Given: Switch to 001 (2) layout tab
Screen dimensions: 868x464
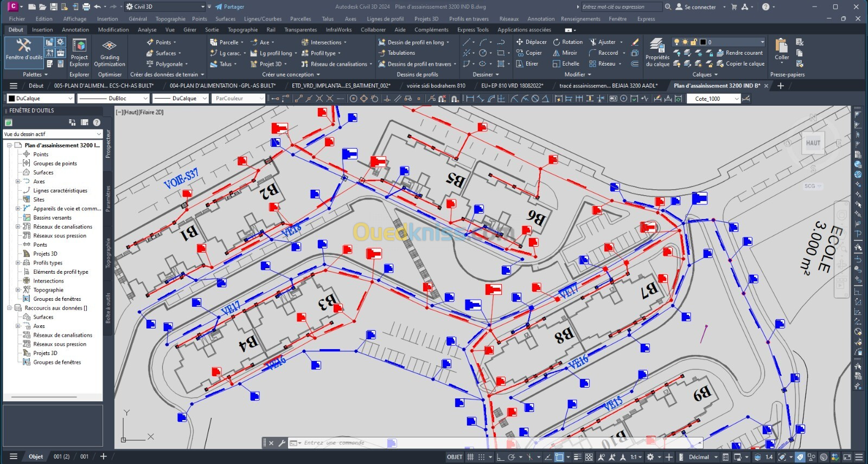Looking at the screenshot, I should coord(61,456).
